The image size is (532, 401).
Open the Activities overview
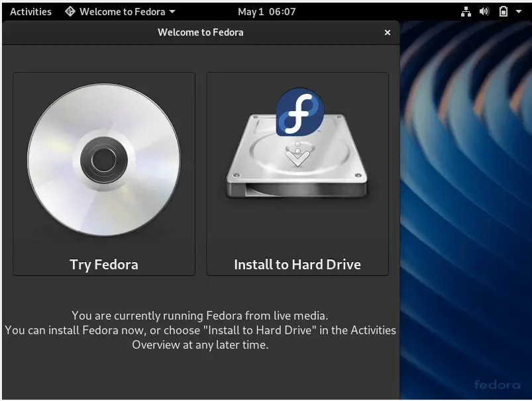point(30,11)
